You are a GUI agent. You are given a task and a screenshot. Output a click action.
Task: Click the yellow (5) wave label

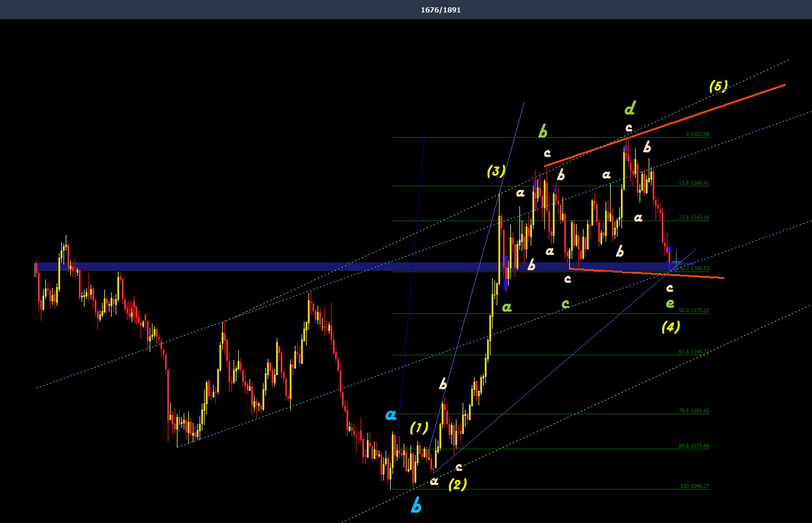coord(718,86)
